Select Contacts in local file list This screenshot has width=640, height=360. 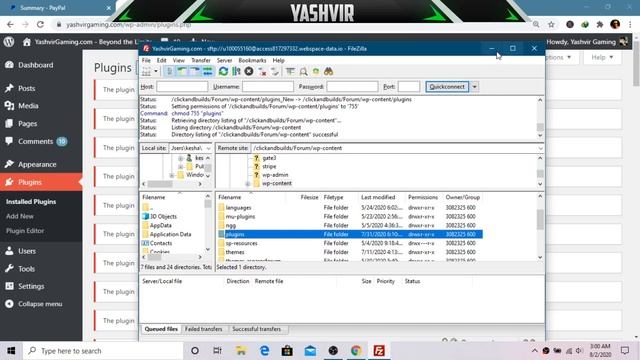click(x=160, y=243)
